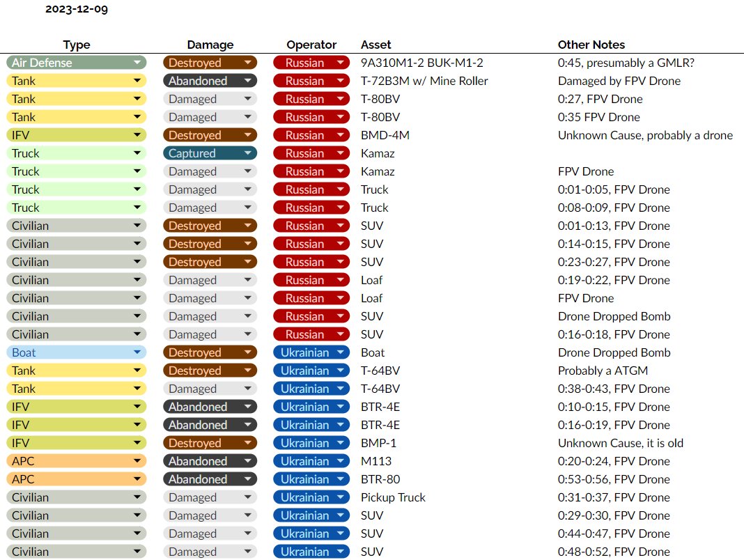Open Civilian type dropdown in Pickup Truck row
This screenshot has height=560, width=744.
tap(77, 497)
